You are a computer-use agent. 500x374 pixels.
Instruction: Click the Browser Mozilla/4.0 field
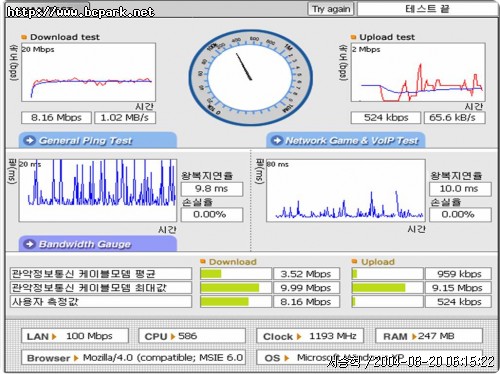(x=134, y=358)
